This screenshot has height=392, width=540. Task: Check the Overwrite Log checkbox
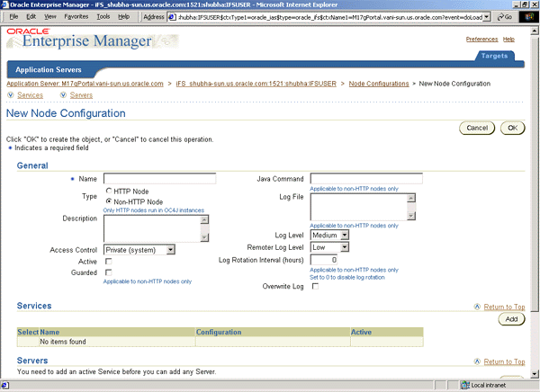315,286
